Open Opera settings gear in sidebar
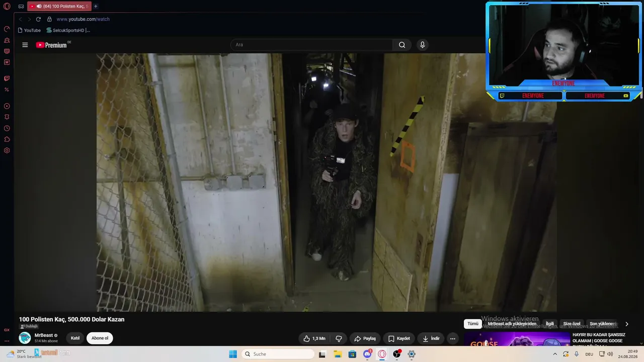Viewport: 644px width, 362px height. (7, 150)
